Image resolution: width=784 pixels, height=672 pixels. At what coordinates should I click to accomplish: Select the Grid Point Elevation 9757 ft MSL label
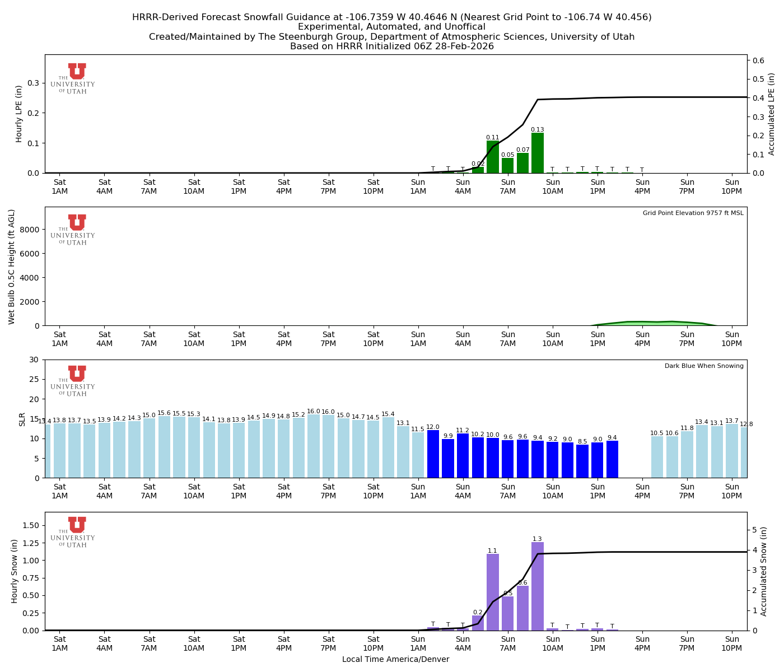[693, 213]
